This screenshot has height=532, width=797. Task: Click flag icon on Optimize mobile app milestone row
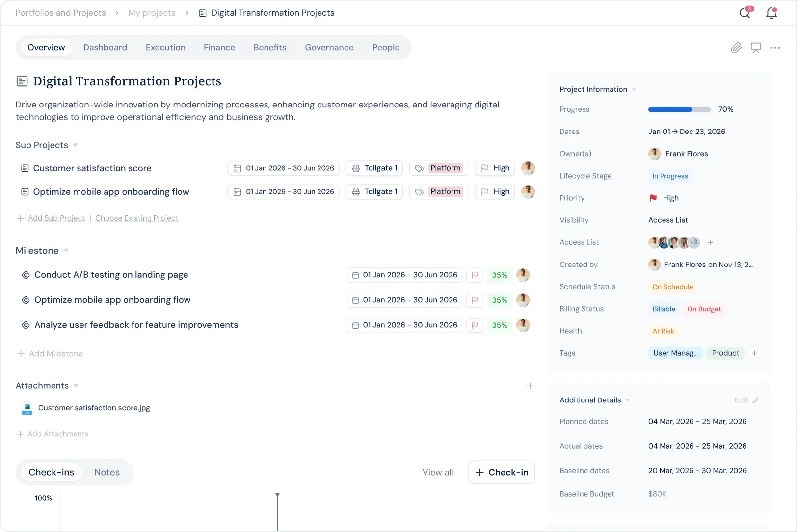[x=475, y=300]
